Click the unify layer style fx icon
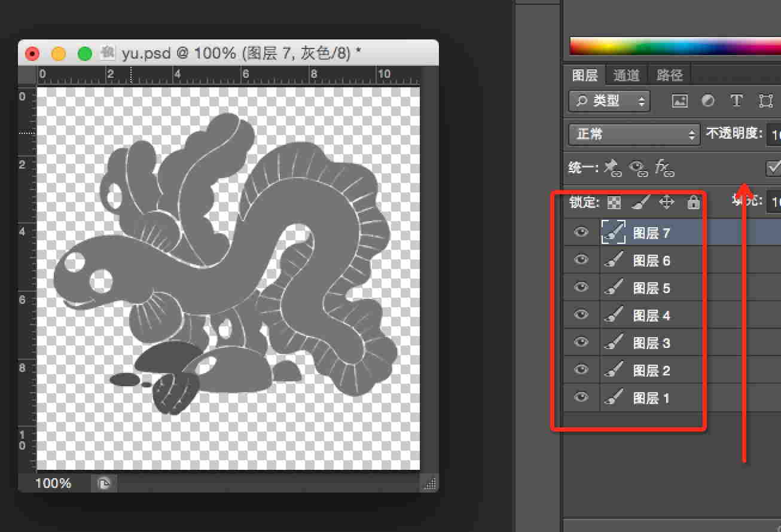The width and height of the screenshot is (781, 532). pyautogui.click(x=664, y=168)
